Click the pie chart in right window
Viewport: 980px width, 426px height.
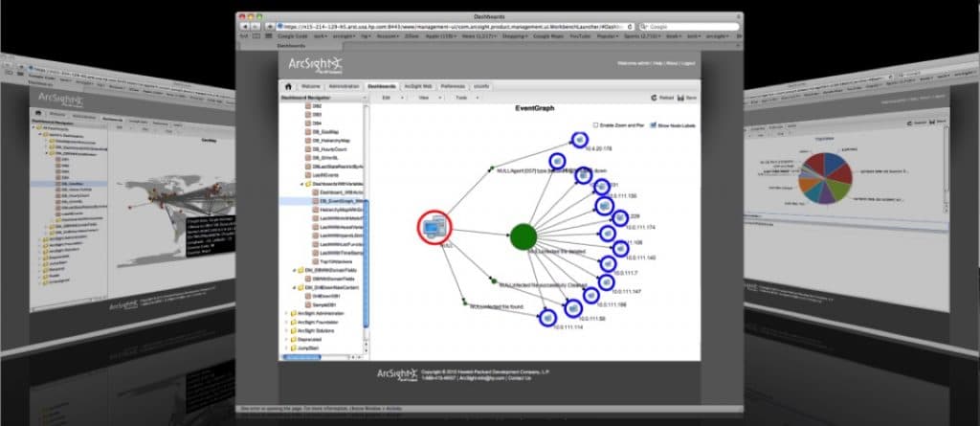[826, 178]
